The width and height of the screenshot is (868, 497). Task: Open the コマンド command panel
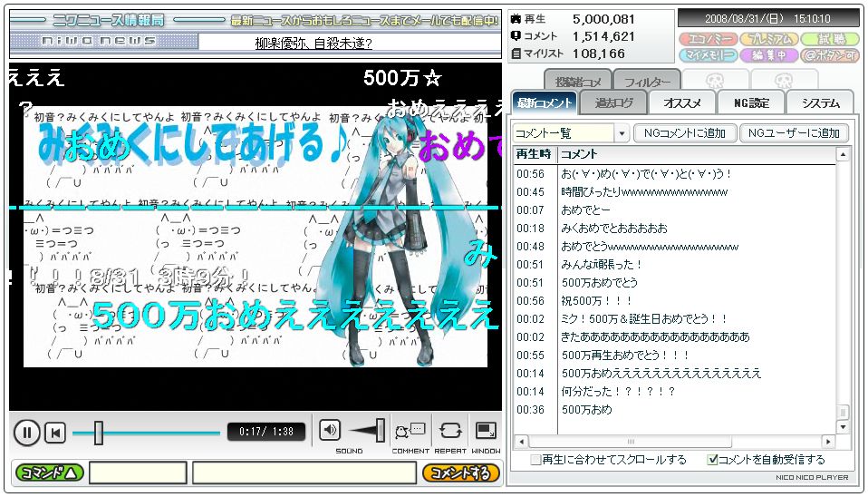click(49, 473)
